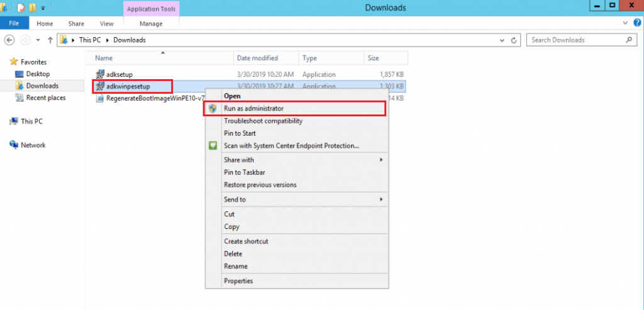Click the adkwinpesetup file icon
644x310 pixels.
pos(100,86)
